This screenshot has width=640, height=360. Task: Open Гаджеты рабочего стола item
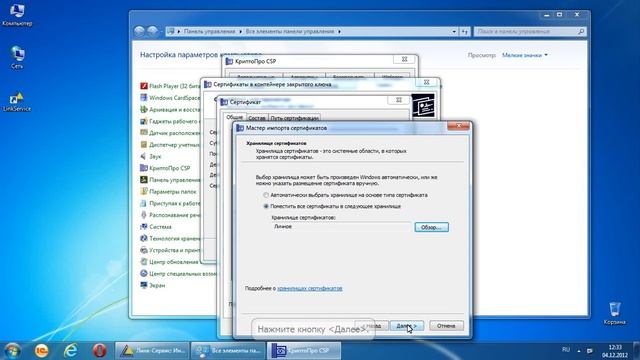point(171,121)
